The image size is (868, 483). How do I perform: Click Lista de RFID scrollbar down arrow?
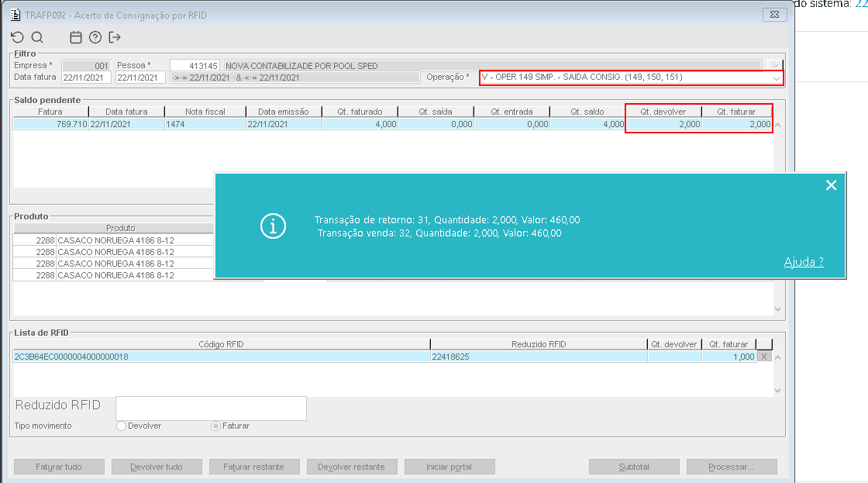pyautogui.click(x=778, y=391)
